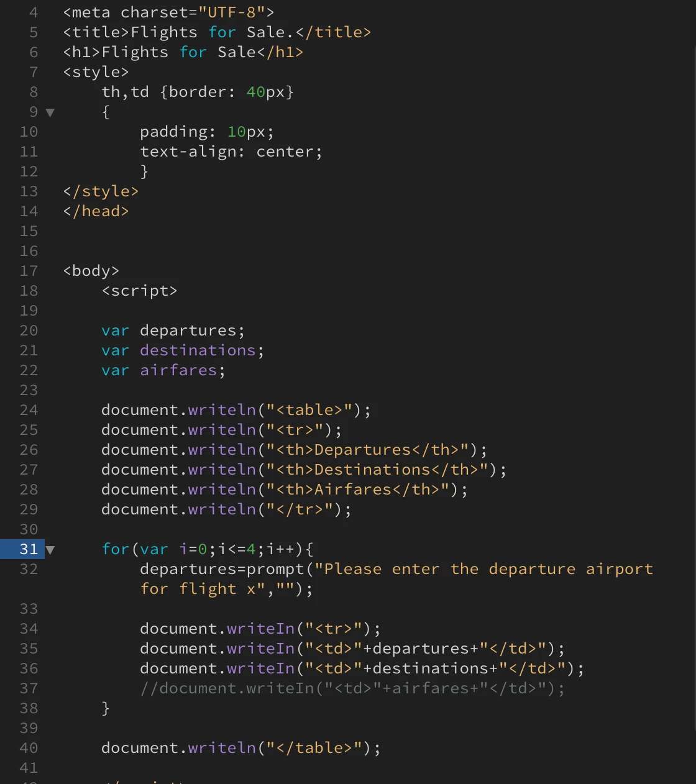The image size is (696, 784).
Task: Click the writeIn '<td>+departures' line
Action: pos(352,649)
